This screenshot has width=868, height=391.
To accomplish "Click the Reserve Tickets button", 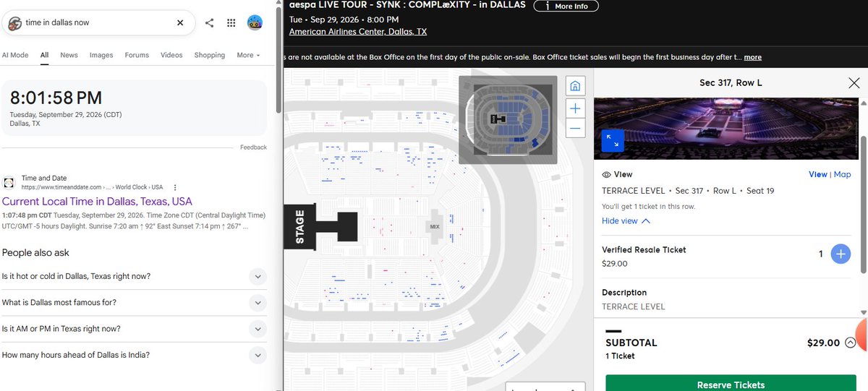I will pyautogui.click(x=731, y=384).
